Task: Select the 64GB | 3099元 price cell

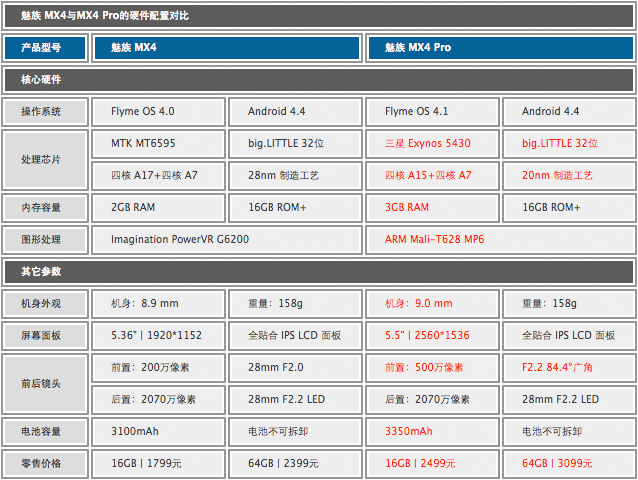Action: (569, 464)
